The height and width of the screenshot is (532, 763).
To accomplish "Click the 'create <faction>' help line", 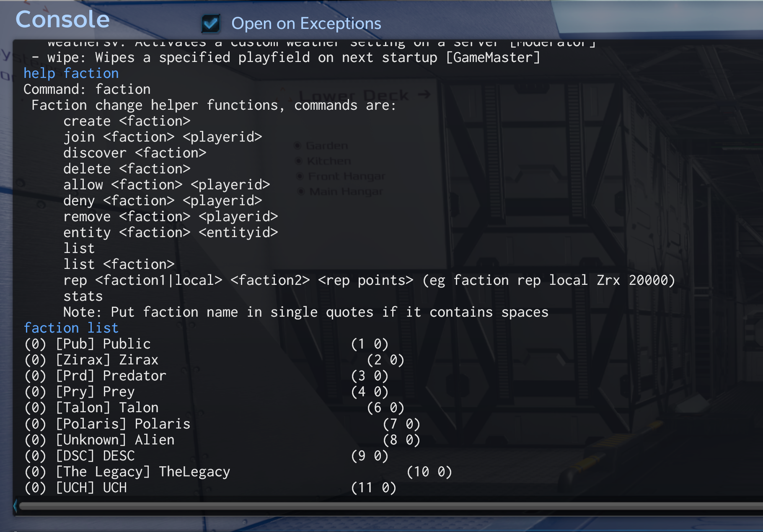I will tap(127, 121).
